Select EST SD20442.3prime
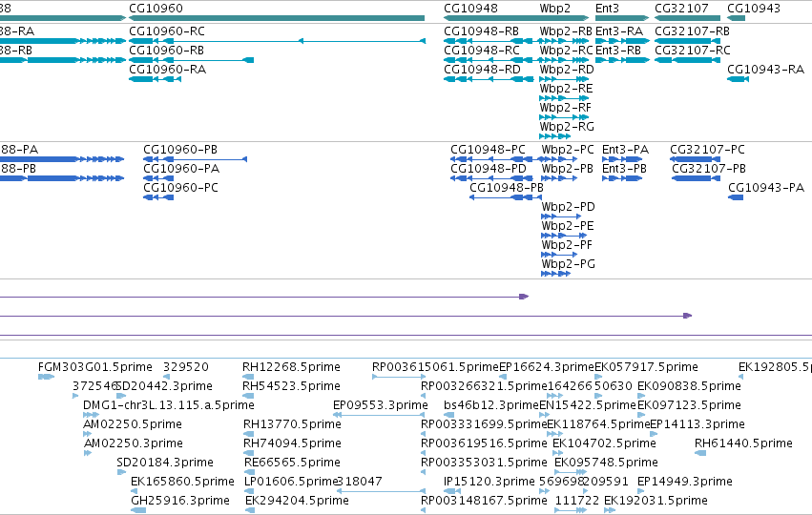 (164, 386)
